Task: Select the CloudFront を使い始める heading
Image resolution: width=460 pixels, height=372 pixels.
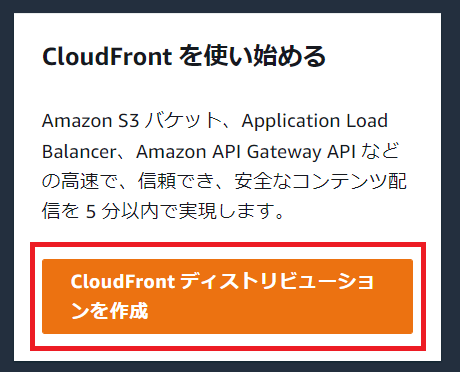Action: (184, 56)
